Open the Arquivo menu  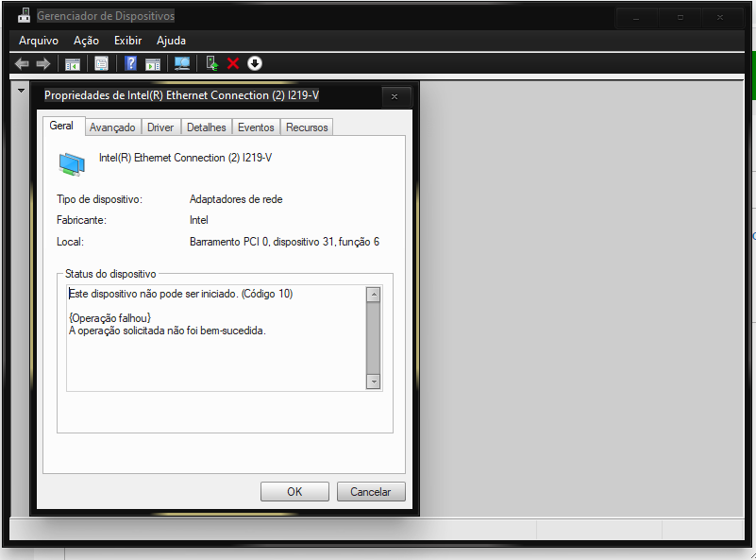pos(39,41)
